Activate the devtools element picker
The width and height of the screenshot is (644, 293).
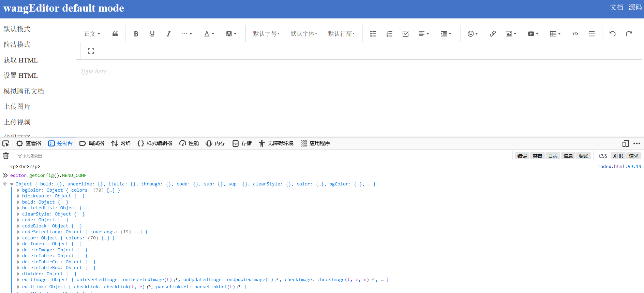[x=6, y=143]
